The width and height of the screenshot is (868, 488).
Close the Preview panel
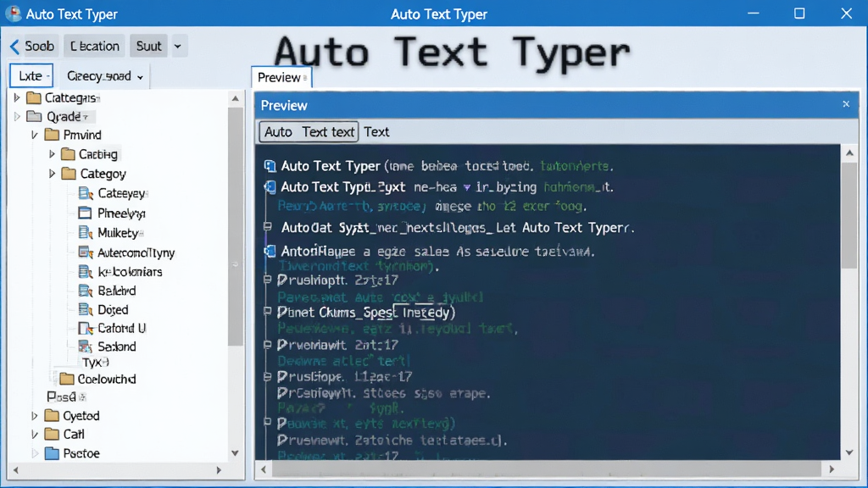(x=846, y=104)
